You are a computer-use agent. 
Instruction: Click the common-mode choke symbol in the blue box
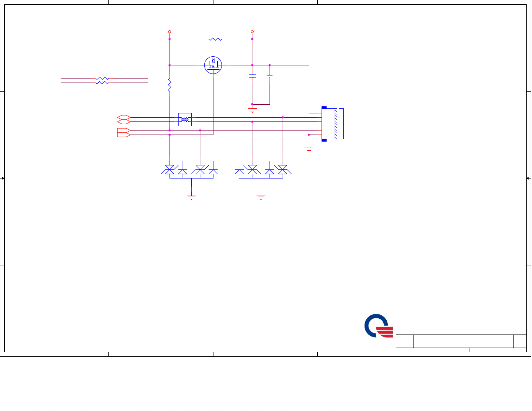[185, 119]
